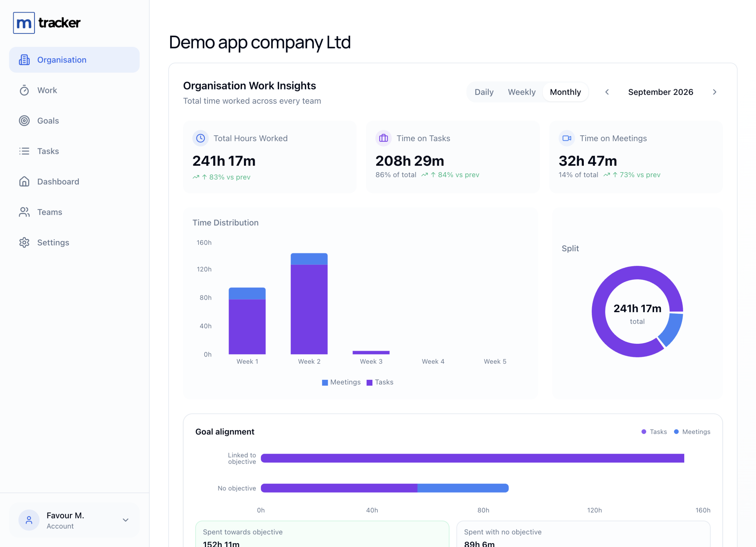
Task: Click the Split chart title
Action: click(570, 248)
